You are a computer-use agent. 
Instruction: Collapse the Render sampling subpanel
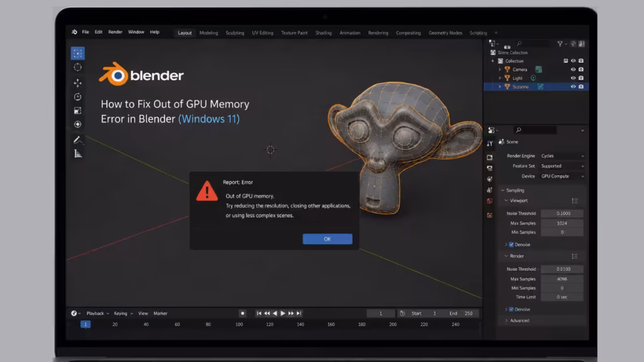(506, 256)
